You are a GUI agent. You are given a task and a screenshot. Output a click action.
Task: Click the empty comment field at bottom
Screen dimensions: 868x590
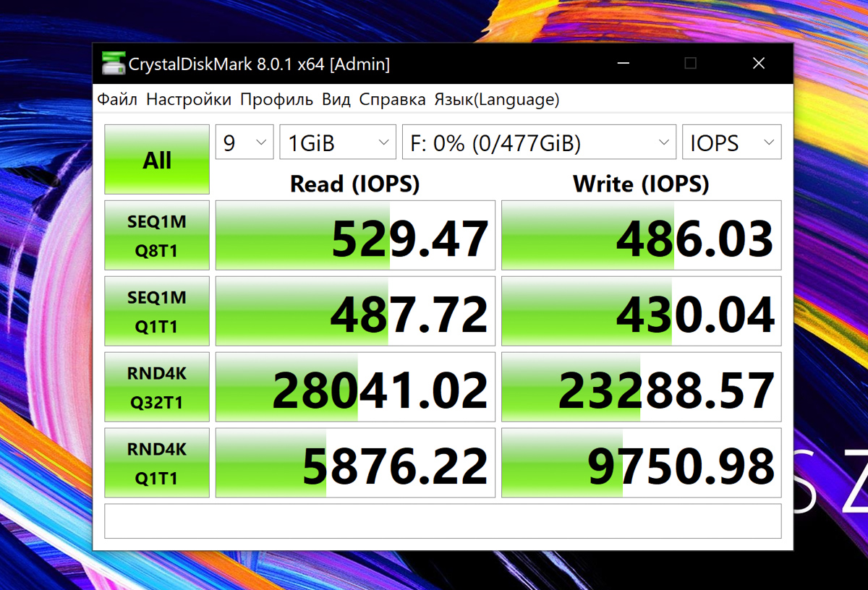point(443,521)
